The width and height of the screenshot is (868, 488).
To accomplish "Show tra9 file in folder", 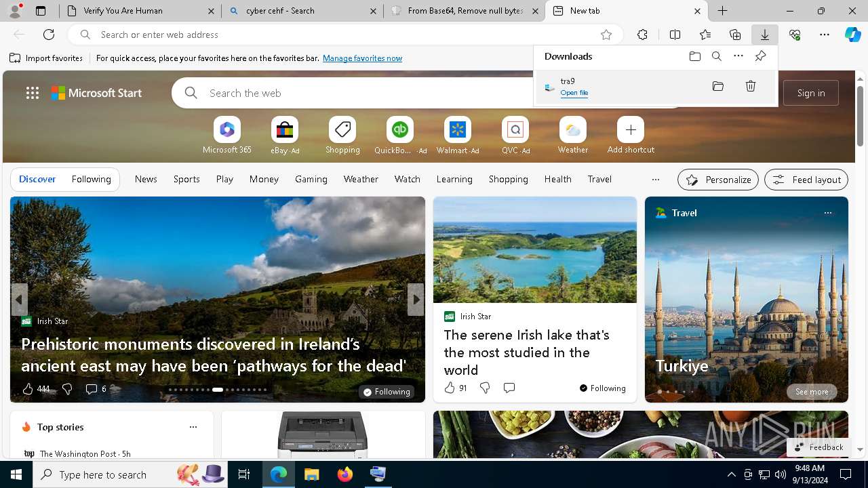I will tap(718, 86).
